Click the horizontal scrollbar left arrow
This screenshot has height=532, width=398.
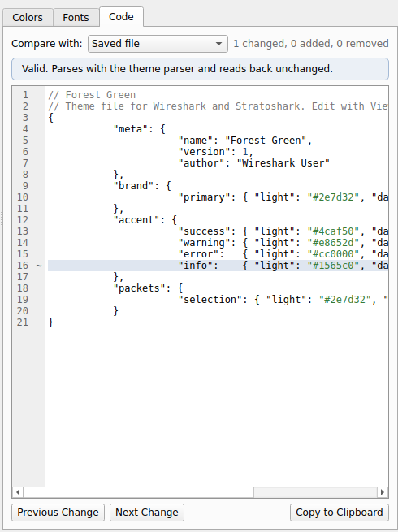[x=18, y=492]
